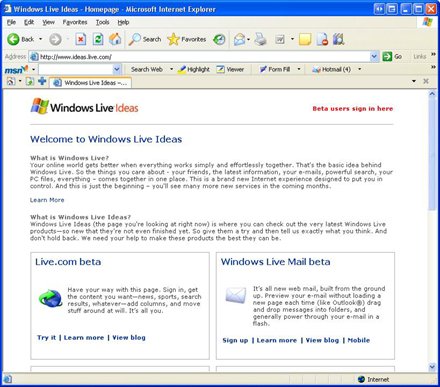Click Try it link for Live.com beta
The height and width of the screenshot is (387, 440).
47,337
